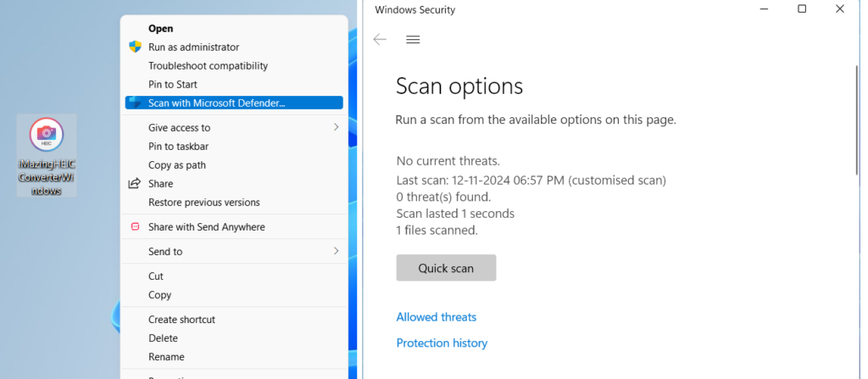Expand the Give access to submenu arrow
Image resolution: width=868 pixels, height=379 pixels.
(336, 127)
